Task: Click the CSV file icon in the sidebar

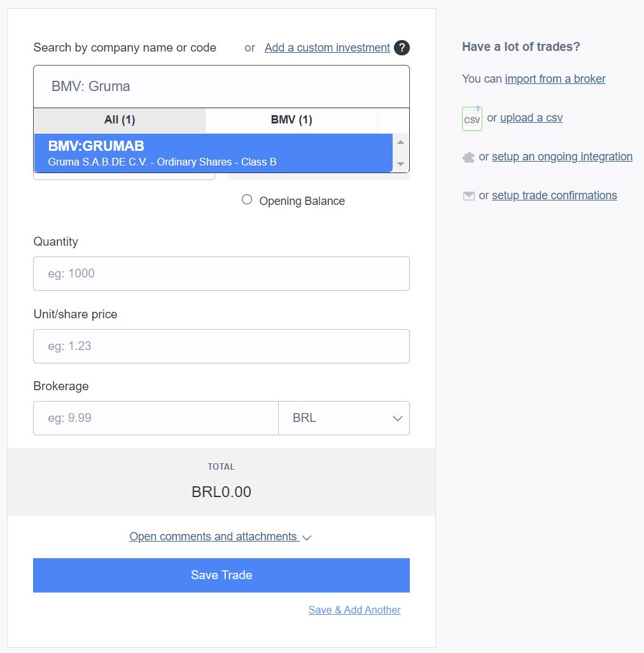Action: [471, 118]
